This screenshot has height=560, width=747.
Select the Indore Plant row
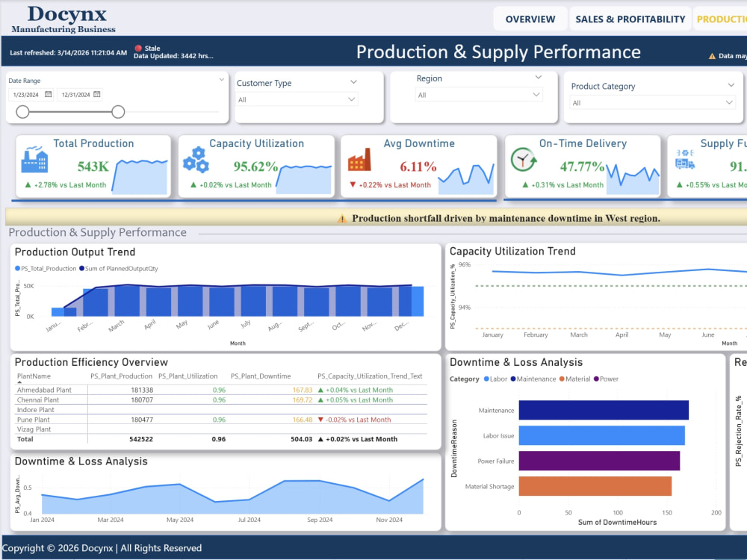coord(222,410)
